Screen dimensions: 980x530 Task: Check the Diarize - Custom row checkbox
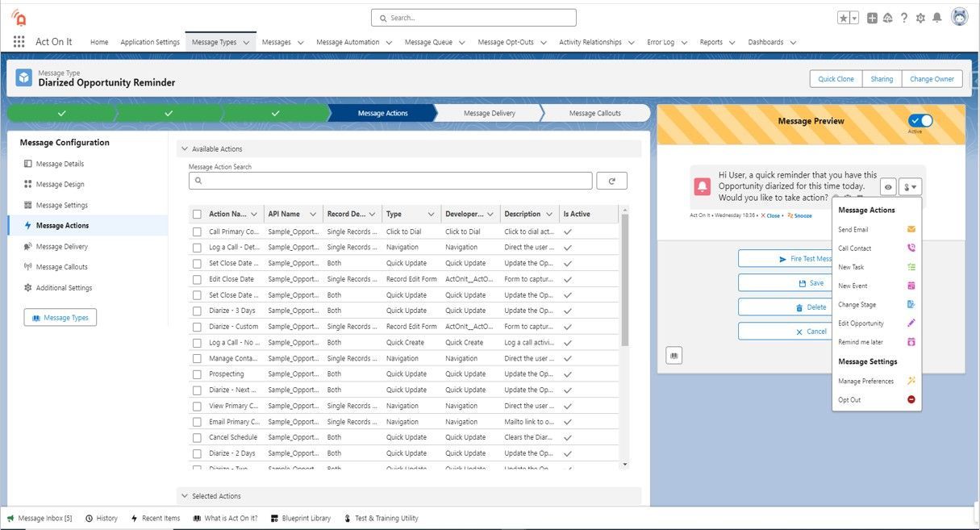click(x=197, y=327)
